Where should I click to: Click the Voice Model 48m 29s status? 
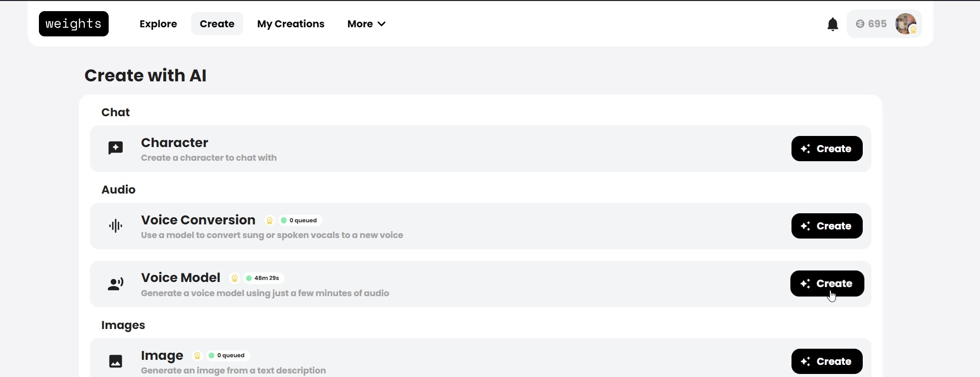(x=263, y=278)
